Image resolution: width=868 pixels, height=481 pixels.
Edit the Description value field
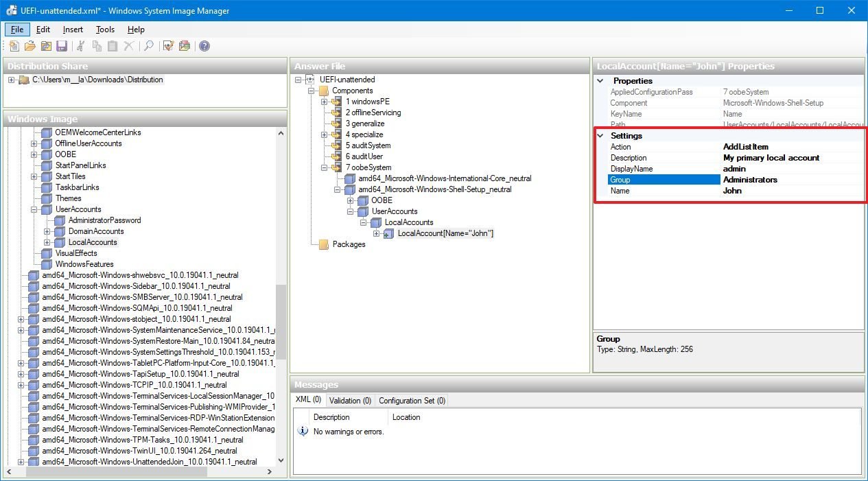(792, 158)
